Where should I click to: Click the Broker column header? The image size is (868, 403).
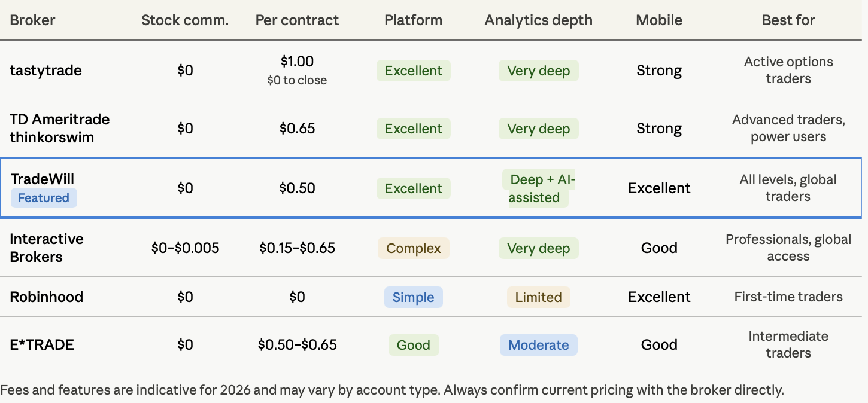(32, 20)
